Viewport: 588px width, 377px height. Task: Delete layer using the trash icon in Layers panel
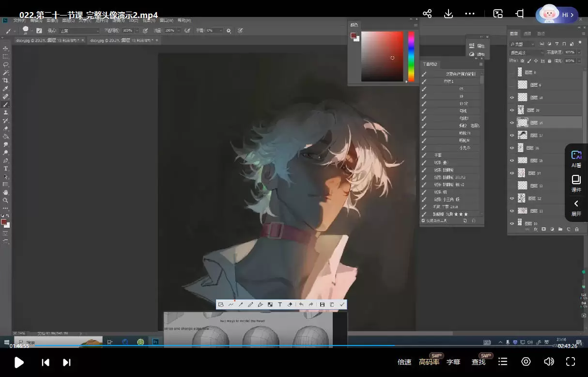click(x=577, y=229)
